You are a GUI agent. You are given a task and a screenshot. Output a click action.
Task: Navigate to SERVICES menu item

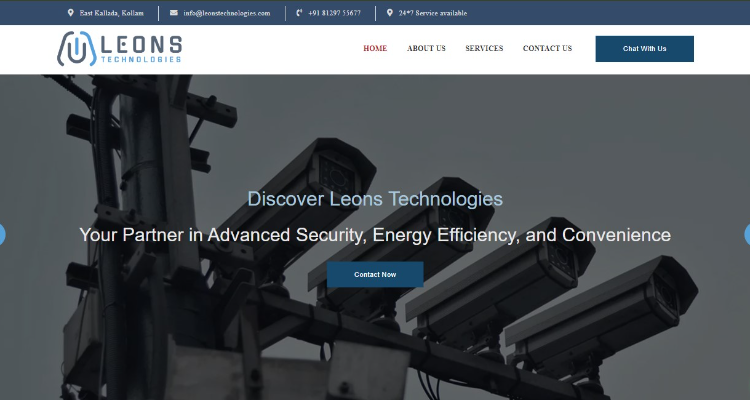(x=484, y=48)
